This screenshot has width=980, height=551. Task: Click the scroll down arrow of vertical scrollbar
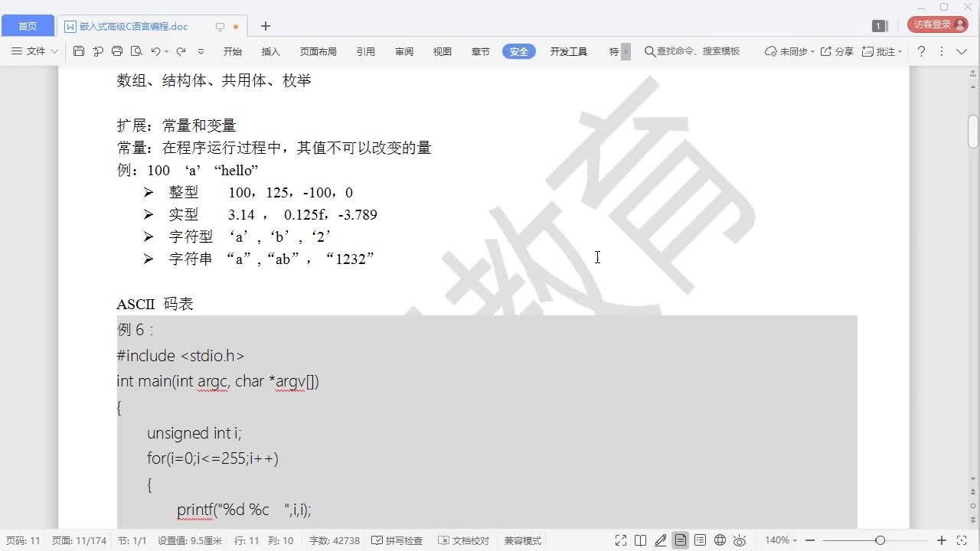click(973, 478)
